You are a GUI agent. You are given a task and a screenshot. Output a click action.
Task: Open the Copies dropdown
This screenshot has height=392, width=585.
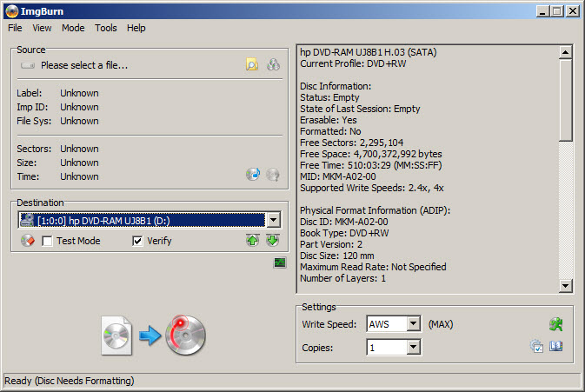click(x=413, y=348)
